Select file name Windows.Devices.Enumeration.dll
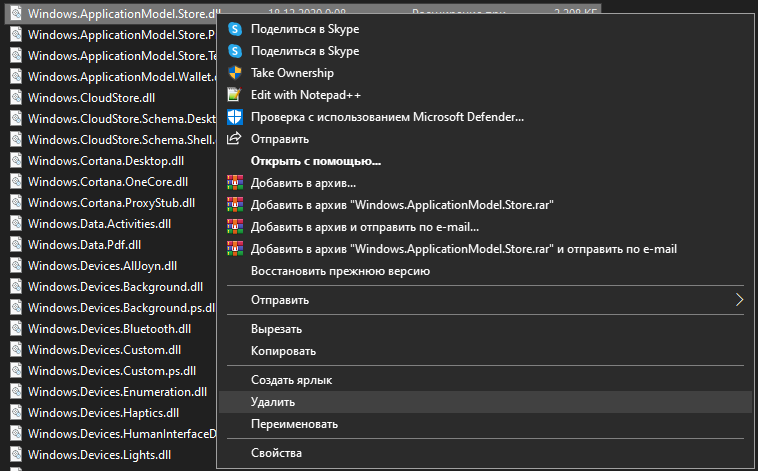 [117, 392]
